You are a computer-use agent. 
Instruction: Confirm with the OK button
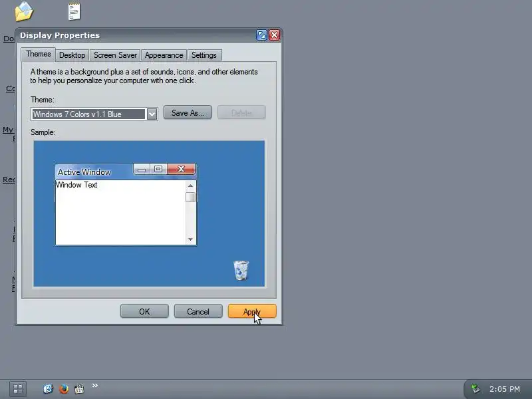(144, 311)
